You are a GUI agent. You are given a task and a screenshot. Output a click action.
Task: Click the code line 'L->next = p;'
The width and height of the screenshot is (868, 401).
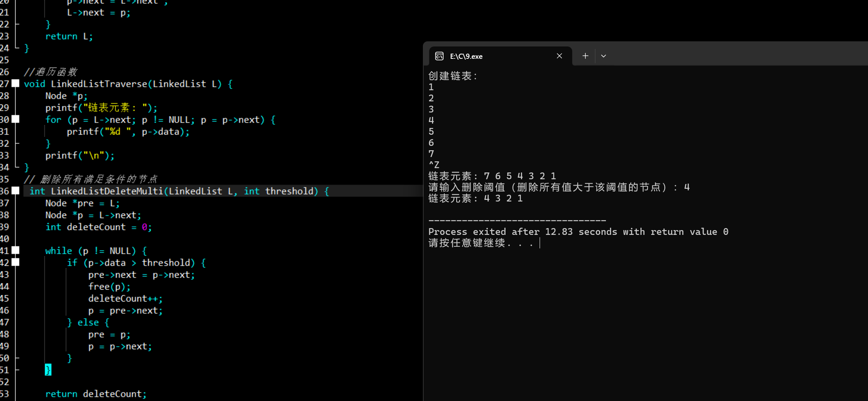pyautogui.click(x=98, y=13)
